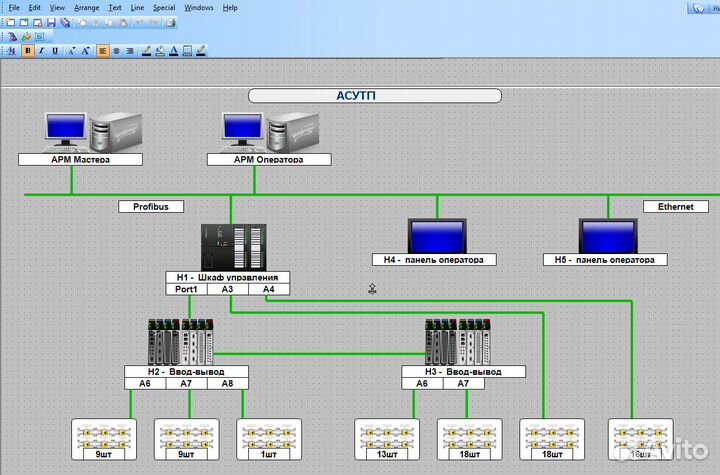Toggle Italic text formatting
Screen dimensions: 720x475
[x=41, y=50]
